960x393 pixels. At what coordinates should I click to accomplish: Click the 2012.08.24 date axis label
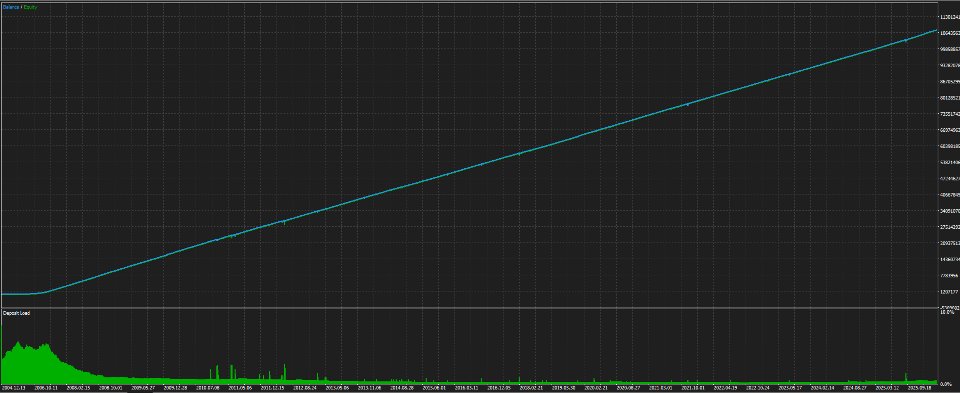[305, 387]
